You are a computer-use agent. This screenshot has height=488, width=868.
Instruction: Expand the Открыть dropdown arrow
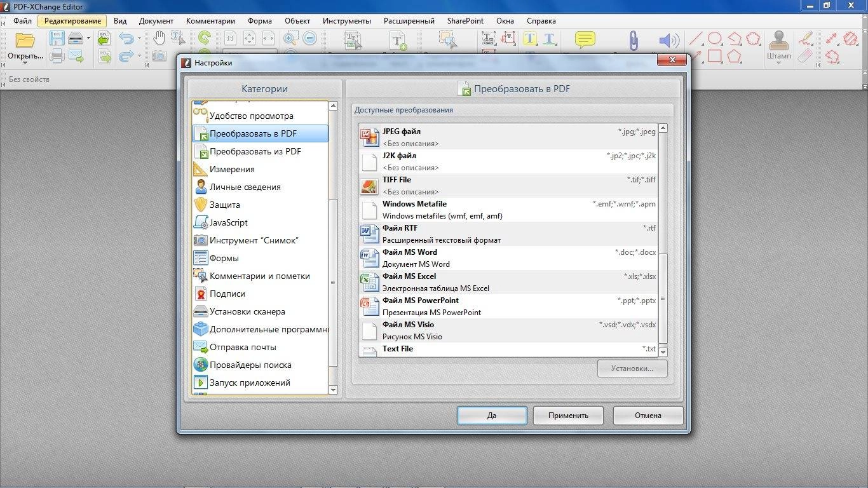tap(25, 63)
